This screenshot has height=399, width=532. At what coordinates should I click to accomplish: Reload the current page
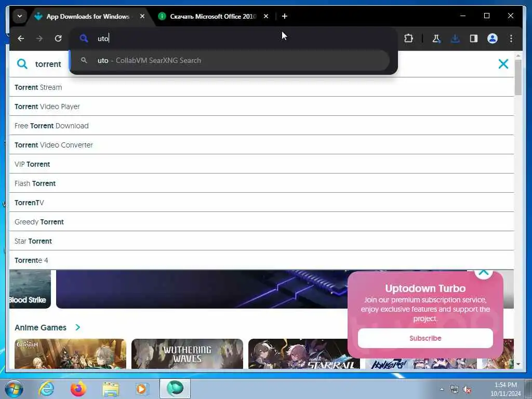coord(58,38)
